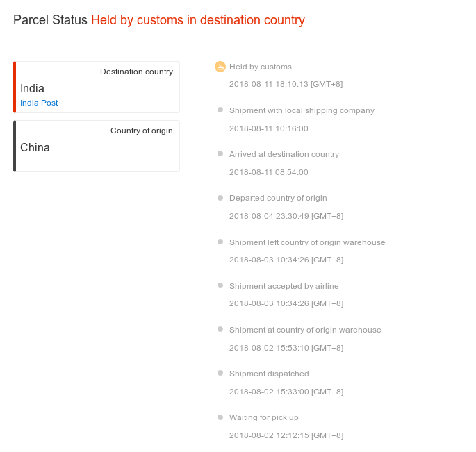
Task: Click the Shipment accepted by airline dot
Action: [x=220, y=285]
